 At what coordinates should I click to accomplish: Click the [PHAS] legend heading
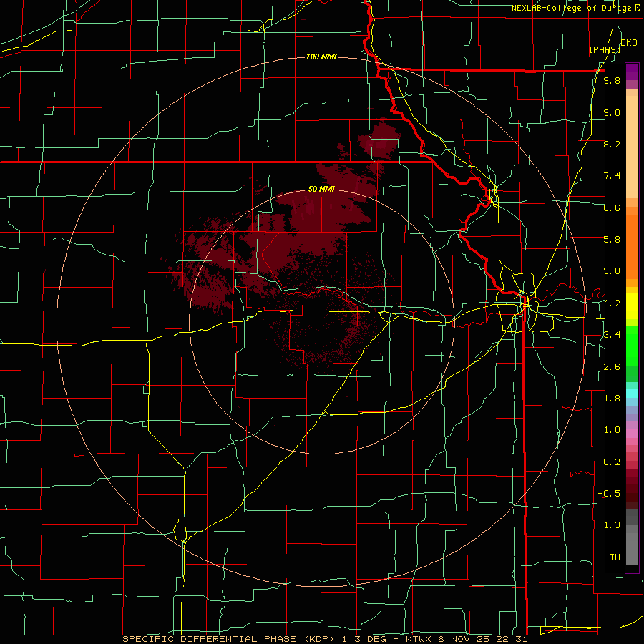(605, 49)
